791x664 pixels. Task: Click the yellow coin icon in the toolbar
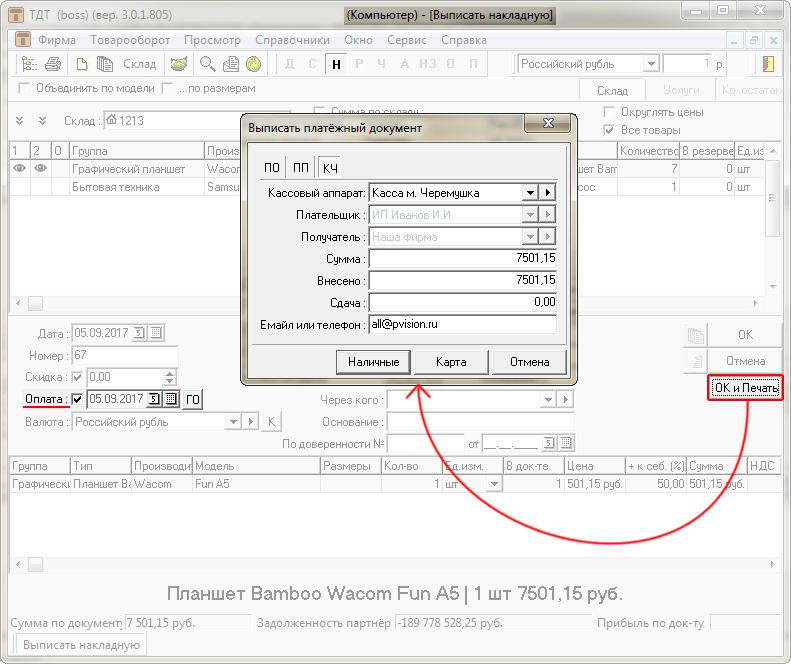click(254, 64)
